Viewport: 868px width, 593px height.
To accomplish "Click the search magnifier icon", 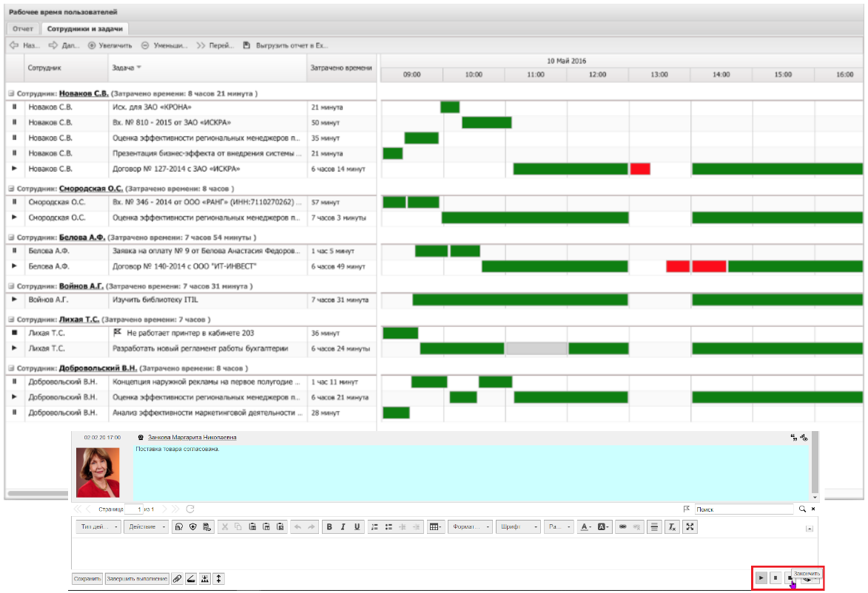I will [801, 509].
